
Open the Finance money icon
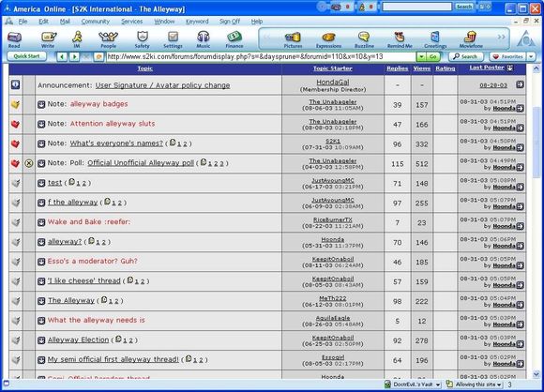click(x=234, y=39)
